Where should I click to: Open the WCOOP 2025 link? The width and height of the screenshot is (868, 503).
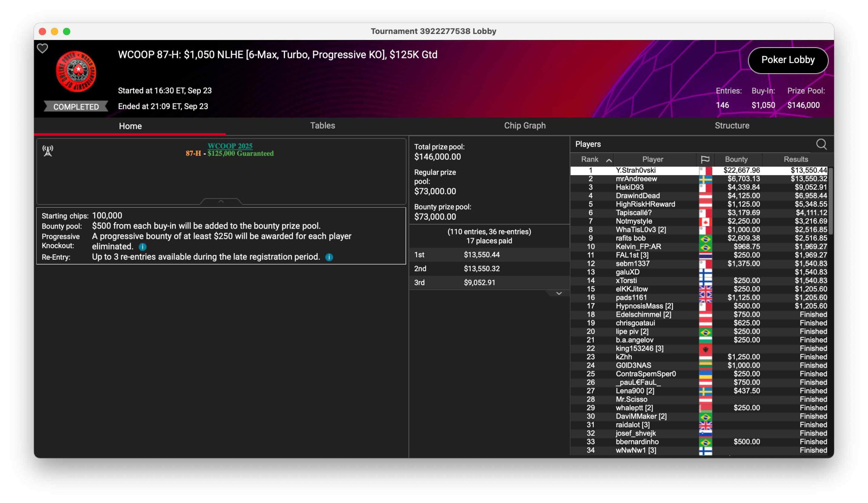pyautogui.click(x=230, y=146)
